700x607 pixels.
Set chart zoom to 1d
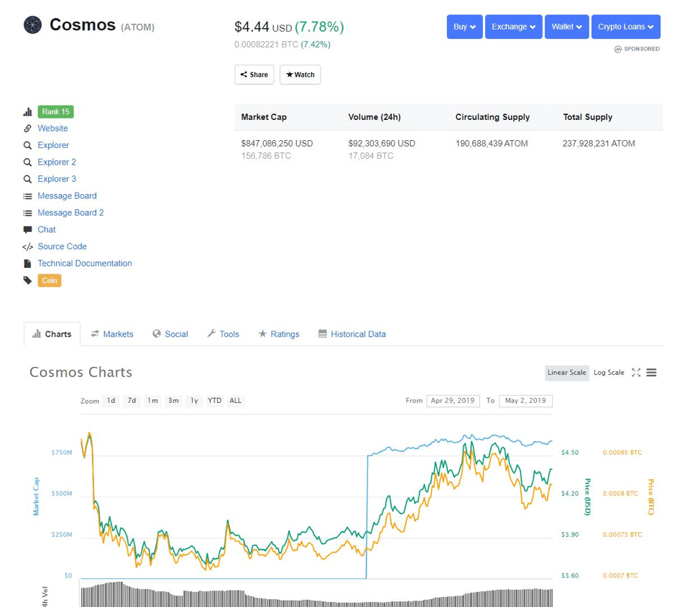[x=111, y=401]
